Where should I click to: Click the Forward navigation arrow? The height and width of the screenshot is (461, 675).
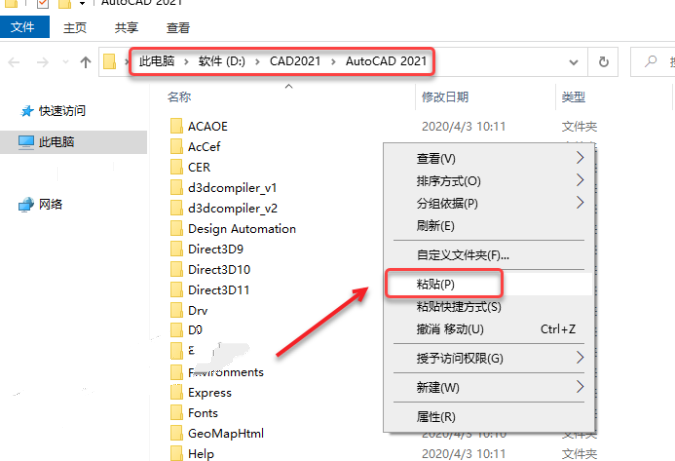pos(43,62)
